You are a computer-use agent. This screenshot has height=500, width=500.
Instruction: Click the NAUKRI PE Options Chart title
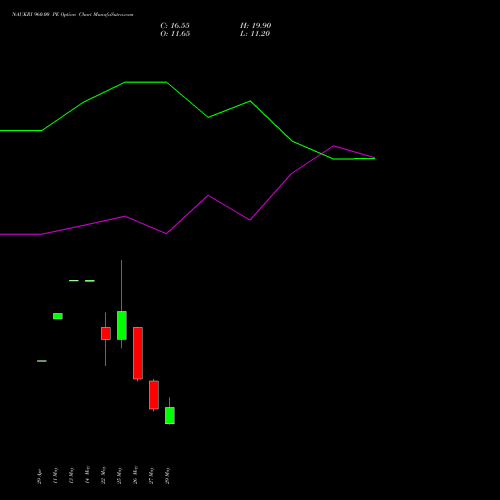point(73,15)
